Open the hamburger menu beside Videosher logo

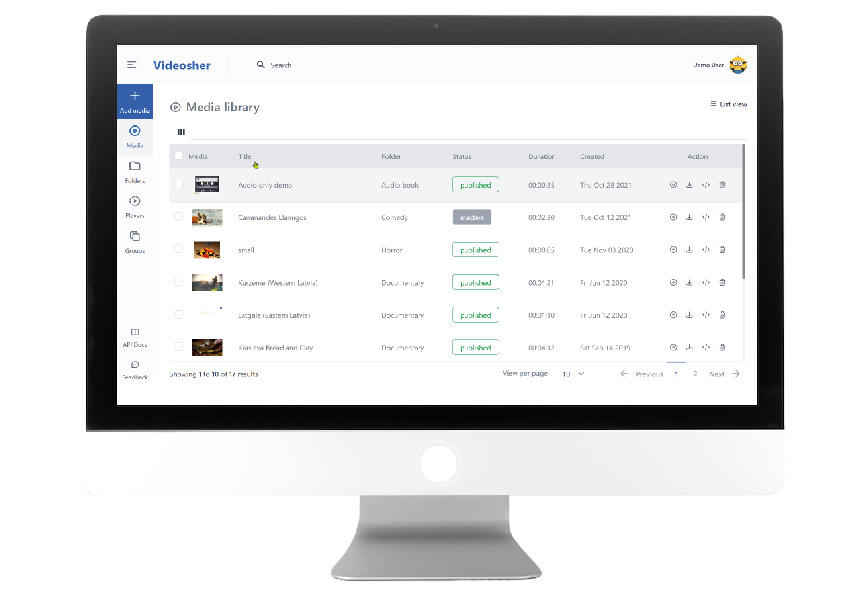coord(131,65)
